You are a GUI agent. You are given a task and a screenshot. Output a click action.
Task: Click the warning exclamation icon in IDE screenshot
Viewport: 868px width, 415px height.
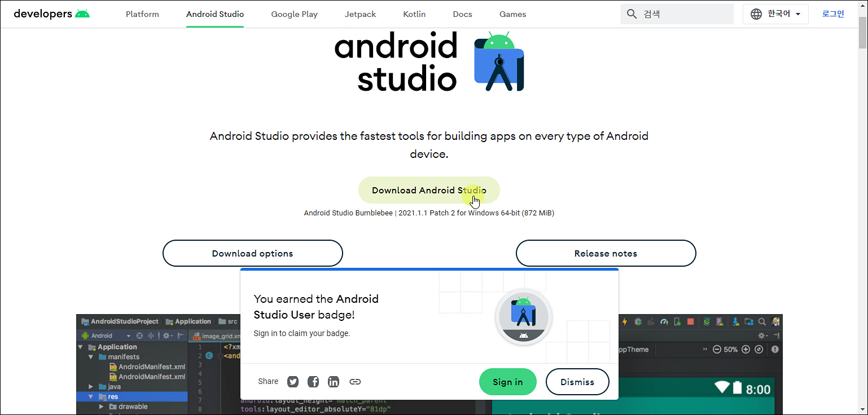[x=775, y=349]
